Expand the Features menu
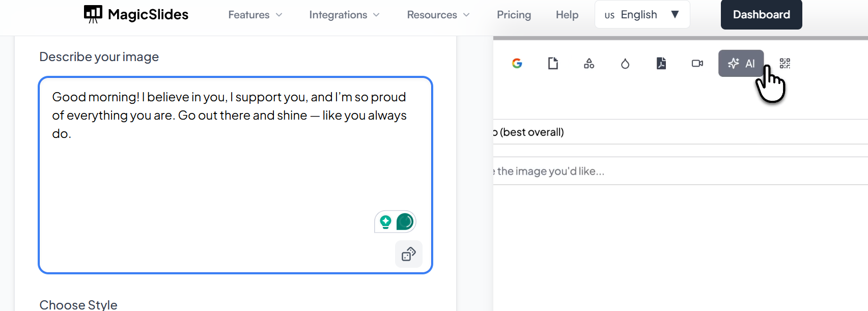 pos(255,15)
